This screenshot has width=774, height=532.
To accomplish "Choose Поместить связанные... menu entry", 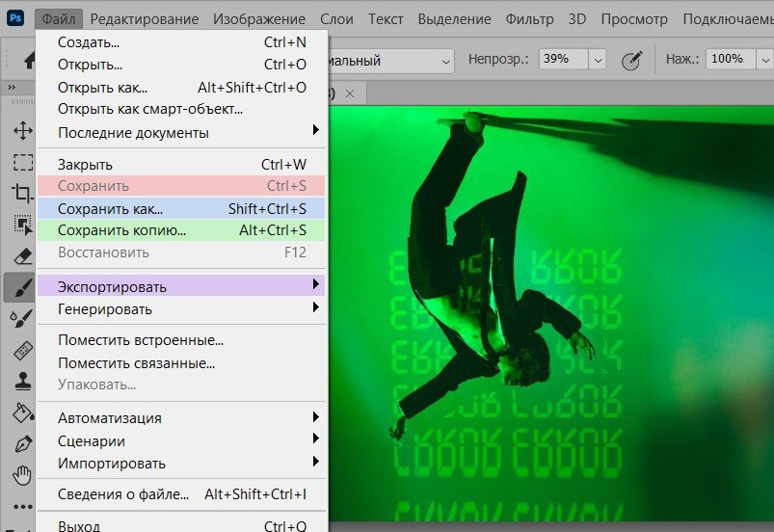I will click(181, 363).
